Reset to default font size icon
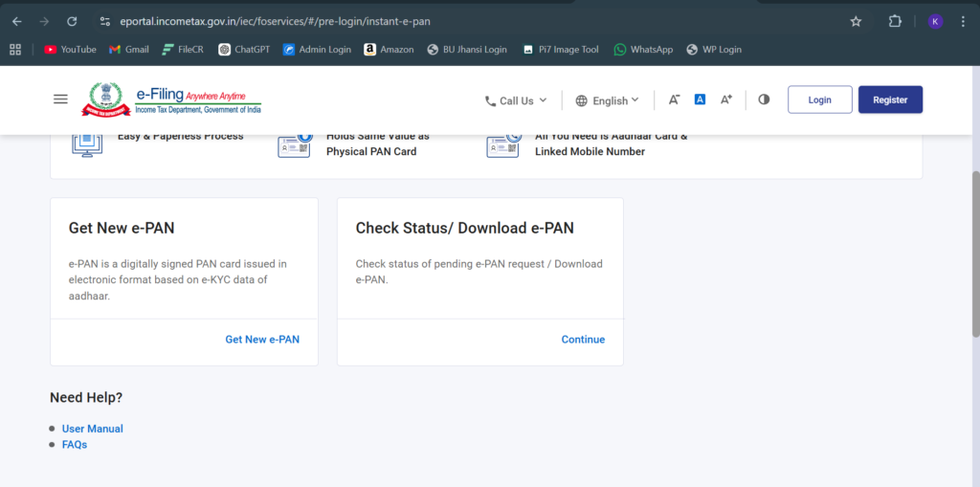Screen dimensions: 980x487 [x=700, y=100]
